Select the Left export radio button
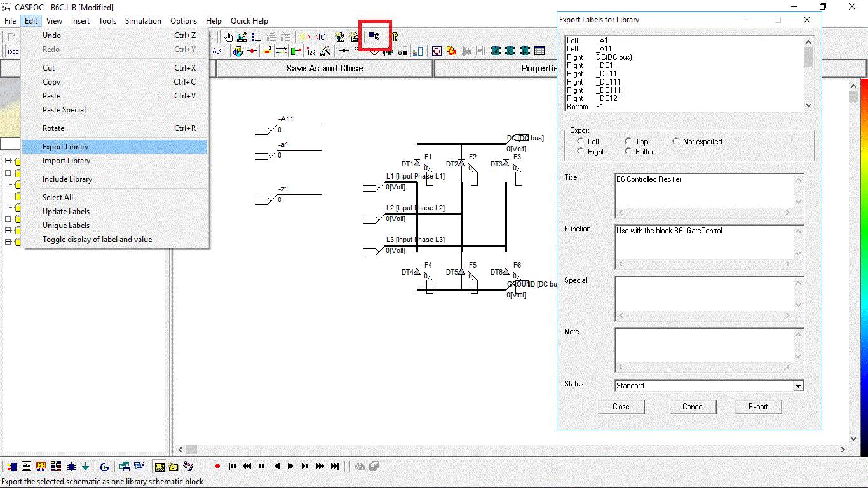 [x=581, y=141]
